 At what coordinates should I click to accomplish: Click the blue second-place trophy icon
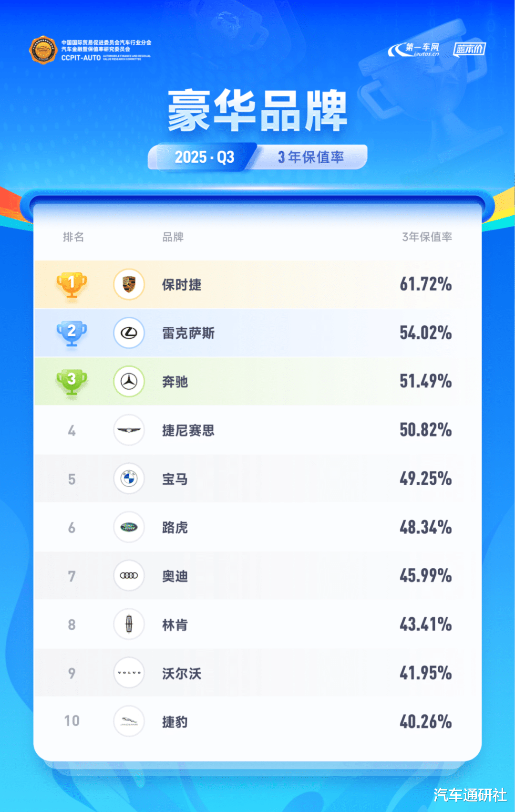pos(72,333)
